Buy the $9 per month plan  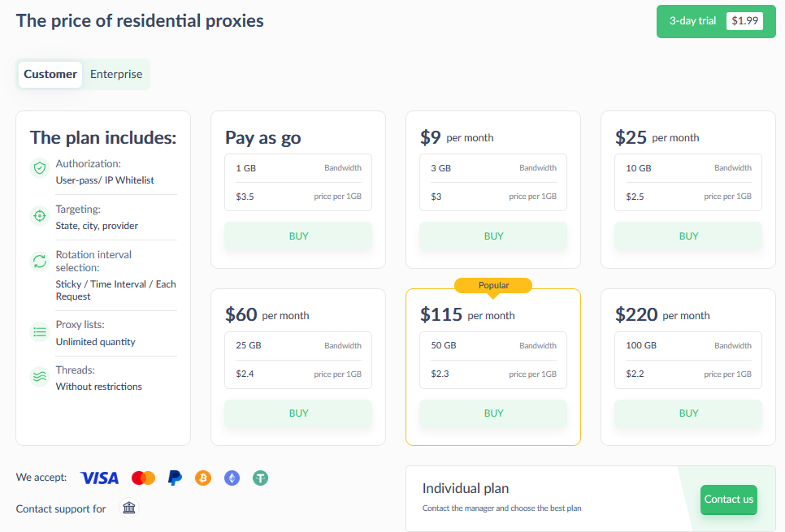[493, 236]
